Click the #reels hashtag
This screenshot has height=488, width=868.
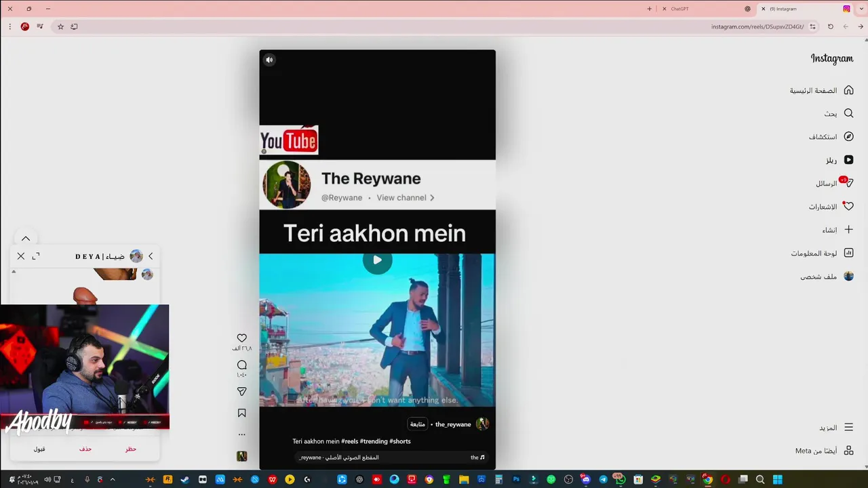[x=349, y=441]
